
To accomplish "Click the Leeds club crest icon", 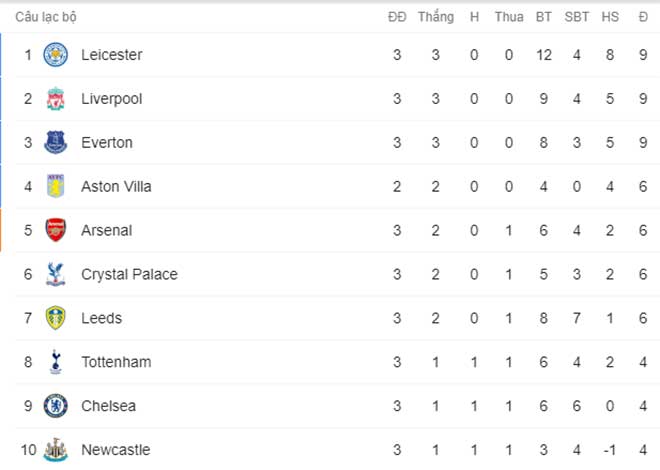I will tap(56, 318).
